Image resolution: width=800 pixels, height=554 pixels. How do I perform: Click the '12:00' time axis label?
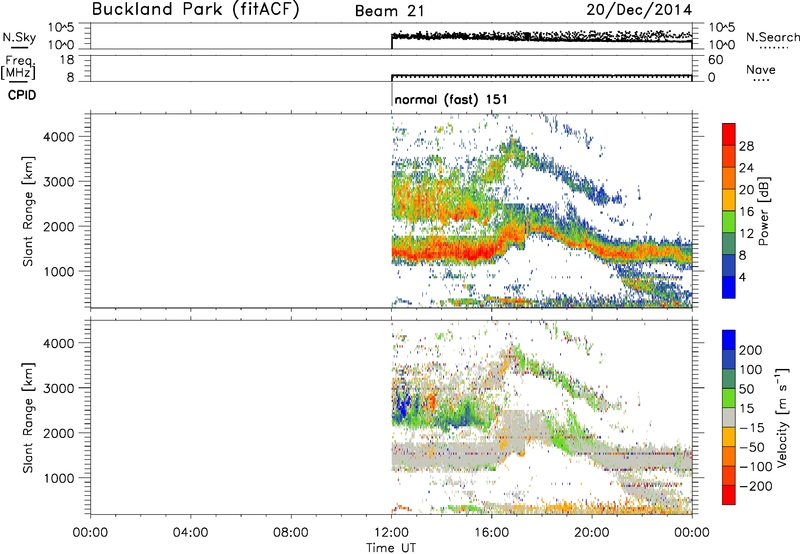391,533
